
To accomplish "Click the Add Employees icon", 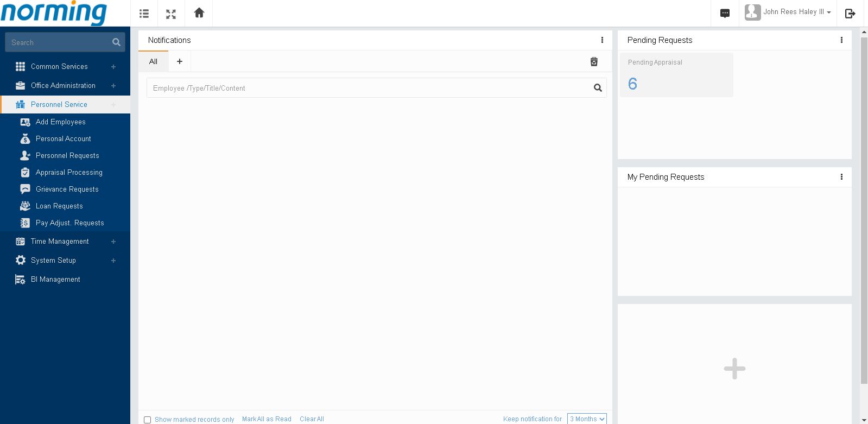I will tap(25, 122).
